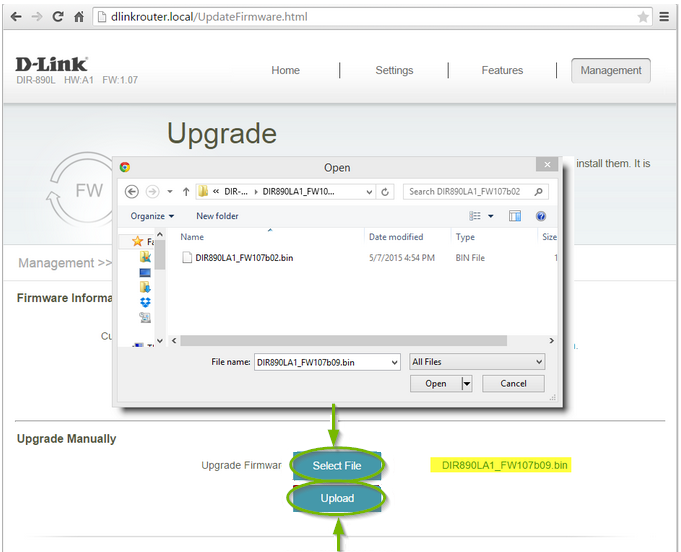Click the DIR-... breadcrumb segment

(x=236, y=192)
